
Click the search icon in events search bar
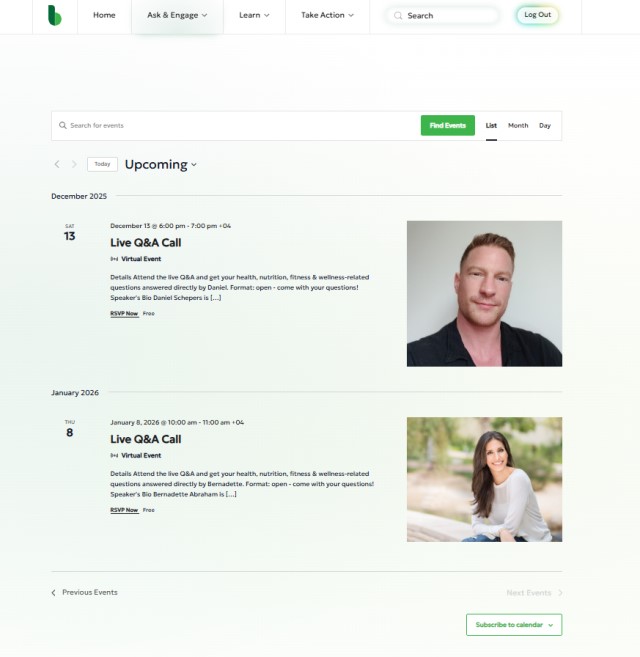pyautogui.click(x=62, y=125)
